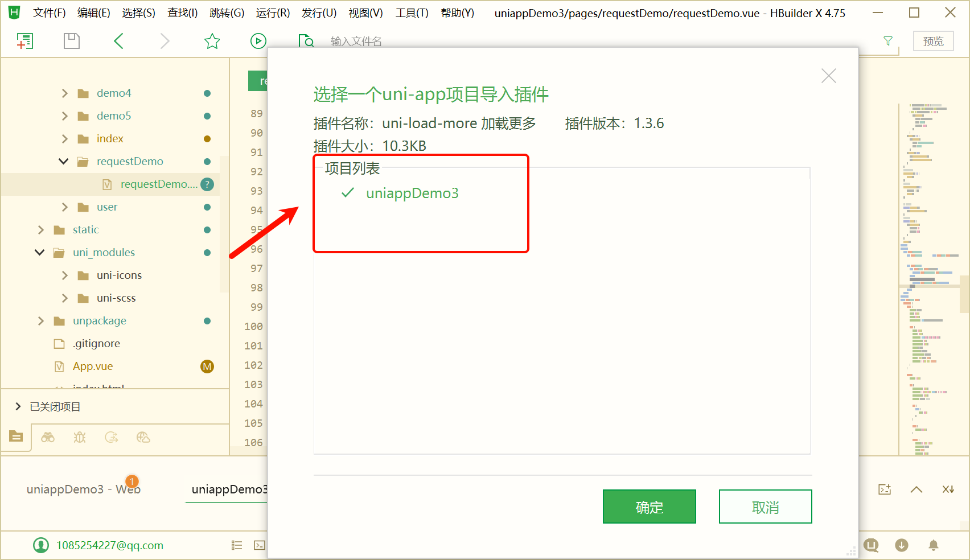
Task: Open the 选择(S) menu
Action: coord(139,13)
